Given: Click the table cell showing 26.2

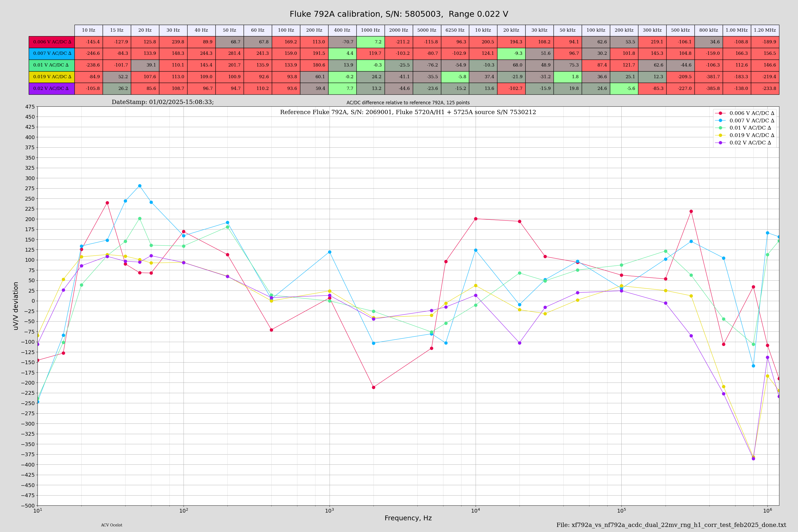Looking at the screenshot, I should coord(117,89).
